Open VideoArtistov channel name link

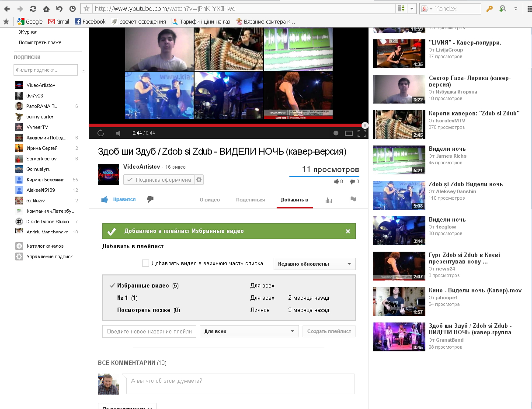pyautogui.click(x=142, y=167)
